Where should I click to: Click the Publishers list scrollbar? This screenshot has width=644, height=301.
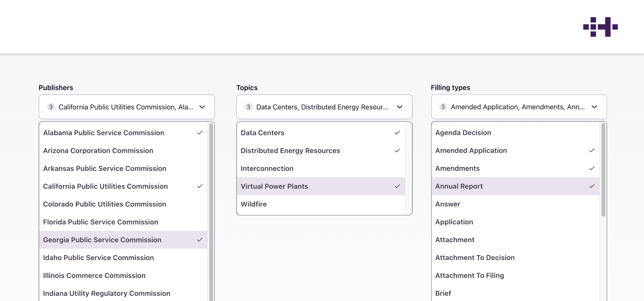(211, 212)
